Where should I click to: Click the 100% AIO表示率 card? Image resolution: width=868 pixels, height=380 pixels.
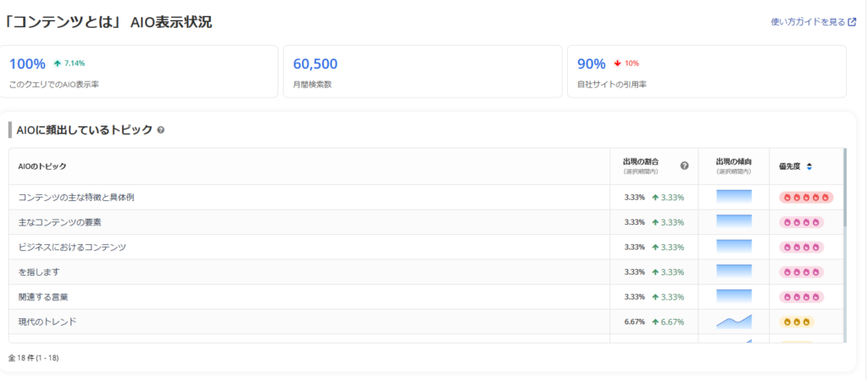coord(139,72)
